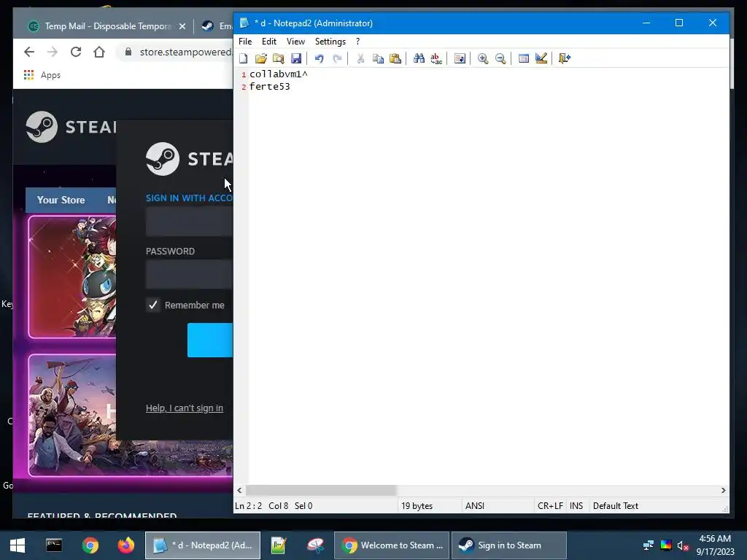Reload the Steam store page

click(x=76, y=52)
